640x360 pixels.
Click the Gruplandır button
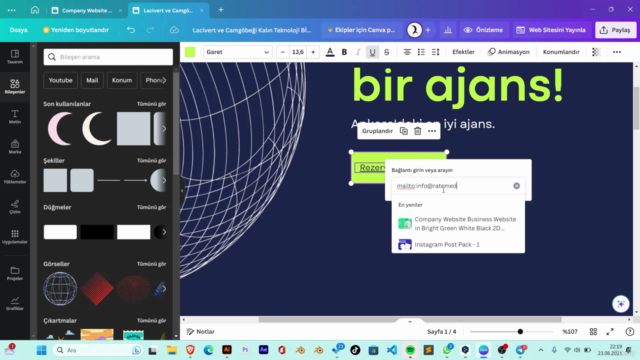point(377,131)
